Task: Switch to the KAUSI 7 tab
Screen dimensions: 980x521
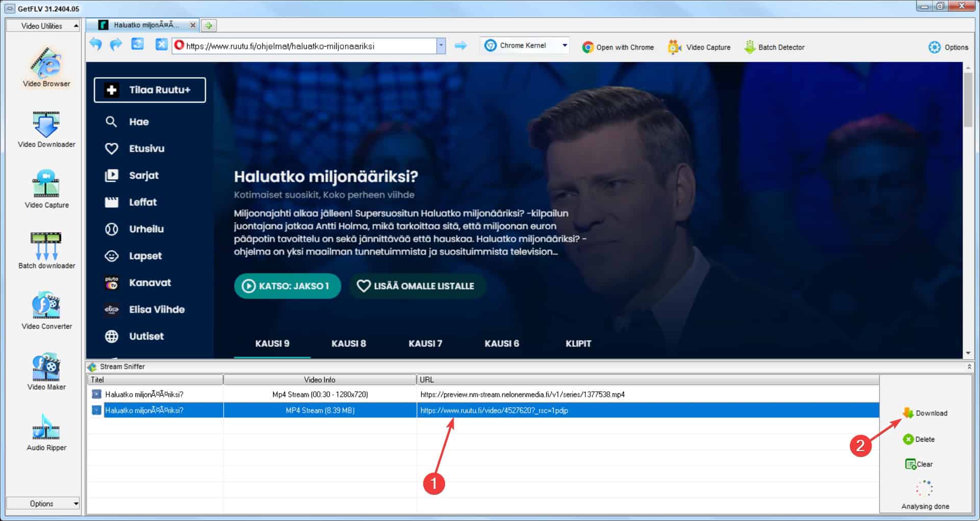Action: click(x=425, y=344)
